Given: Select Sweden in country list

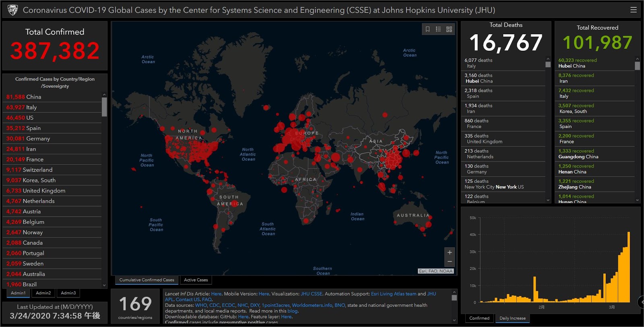Looking at the screenshot, I should click(52, 264).
